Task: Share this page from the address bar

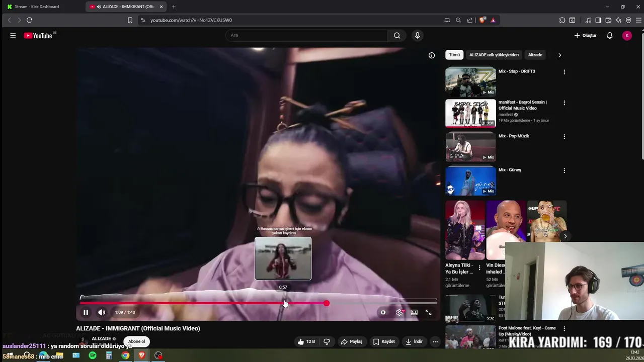Action: point(470,20)
